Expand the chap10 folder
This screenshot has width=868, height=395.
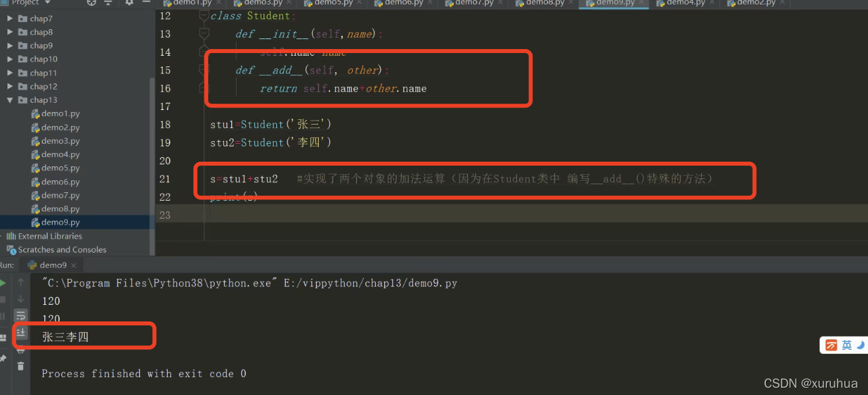pos(10,59)
